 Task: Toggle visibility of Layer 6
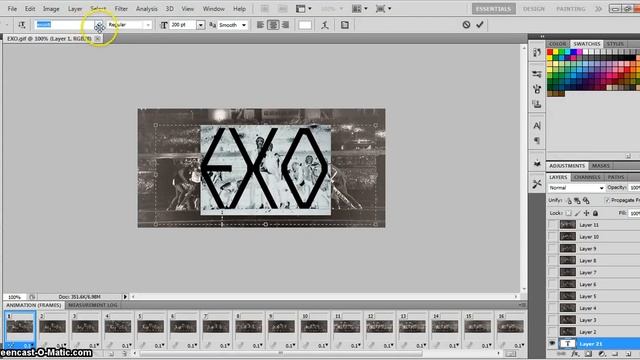pos(552,284)
